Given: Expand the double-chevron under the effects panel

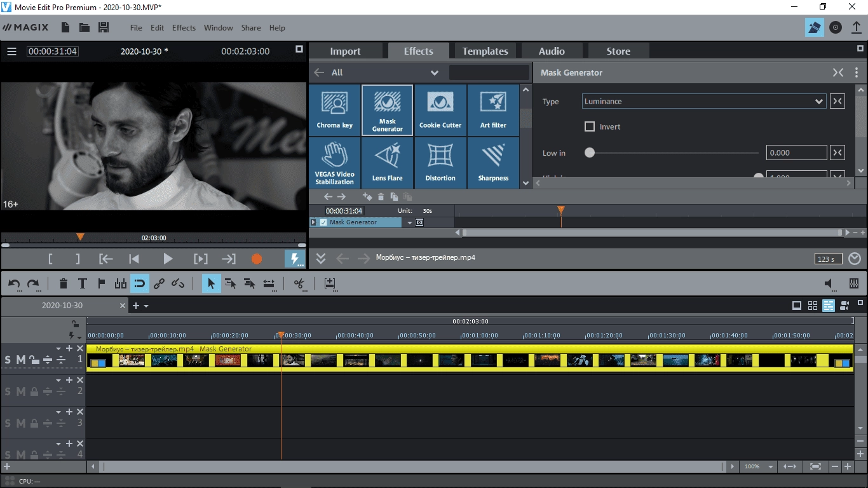Looking at the screenshot, I should (320, 258).
